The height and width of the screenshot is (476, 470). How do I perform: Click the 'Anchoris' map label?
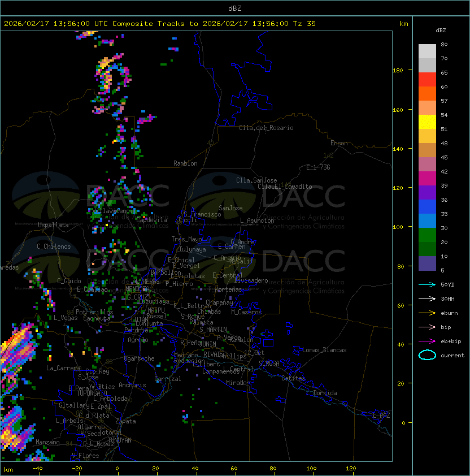132,385
